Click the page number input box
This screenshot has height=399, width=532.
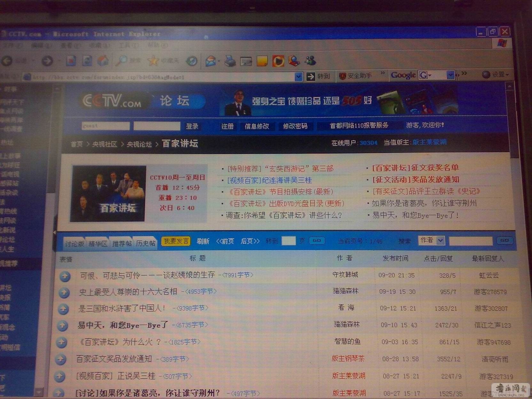[x=288, y=241]
